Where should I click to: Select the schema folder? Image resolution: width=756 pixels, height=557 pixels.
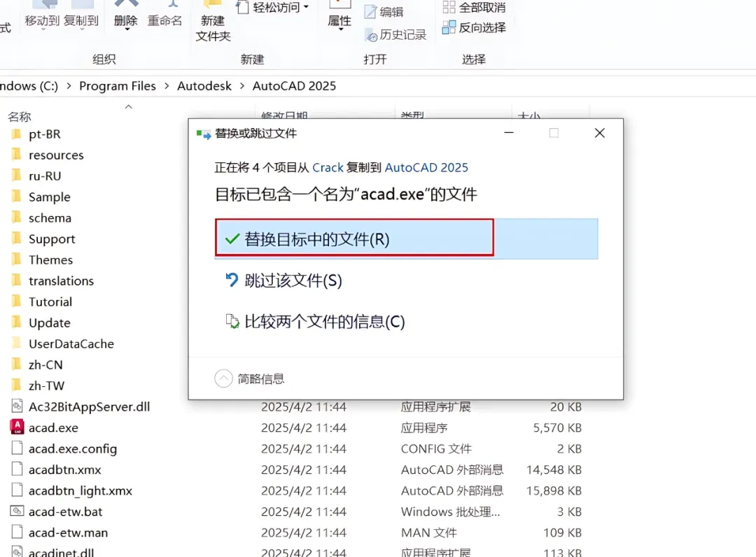pos(50,218)
